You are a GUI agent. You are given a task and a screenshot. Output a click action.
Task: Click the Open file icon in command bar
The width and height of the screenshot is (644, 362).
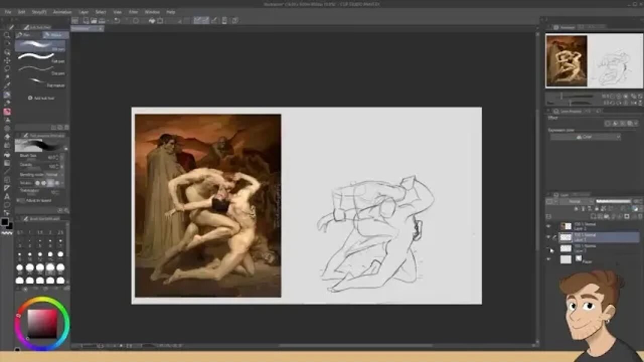pos(94,21)
